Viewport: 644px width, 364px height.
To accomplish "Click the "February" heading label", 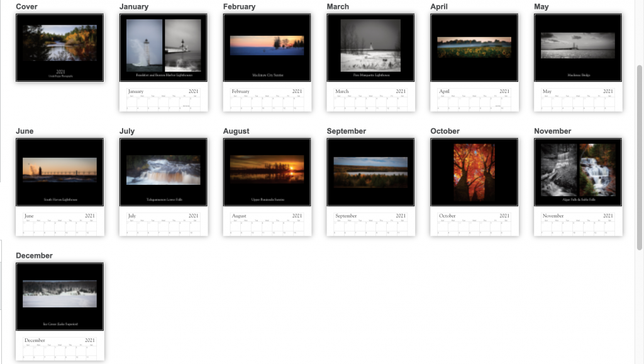I will 239,6.
